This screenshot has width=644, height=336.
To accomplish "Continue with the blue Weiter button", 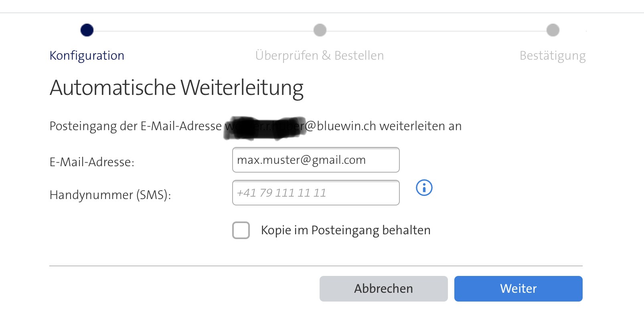I will (x=518, y=288).
